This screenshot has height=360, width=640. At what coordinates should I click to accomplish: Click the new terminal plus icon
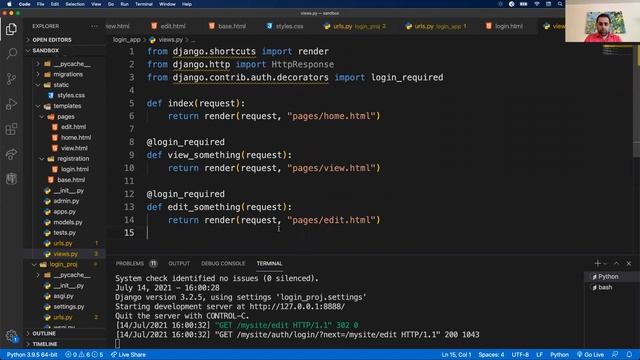598,264
